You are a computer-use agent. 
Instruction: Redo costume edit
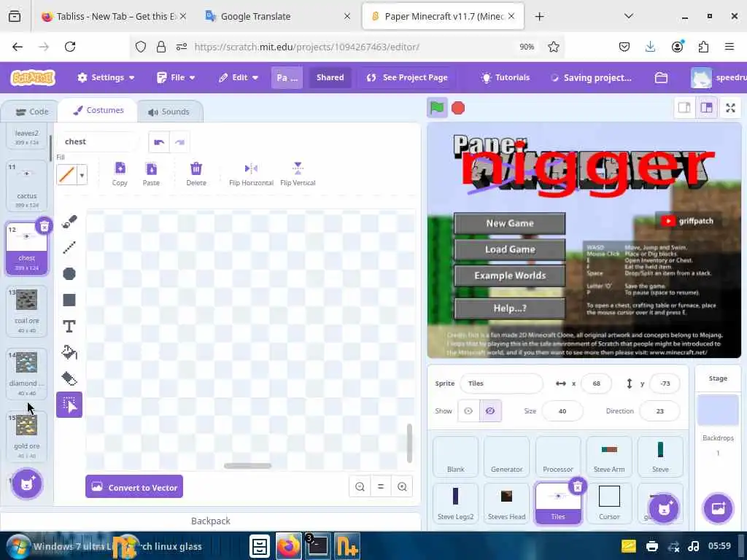pos(179,142)
